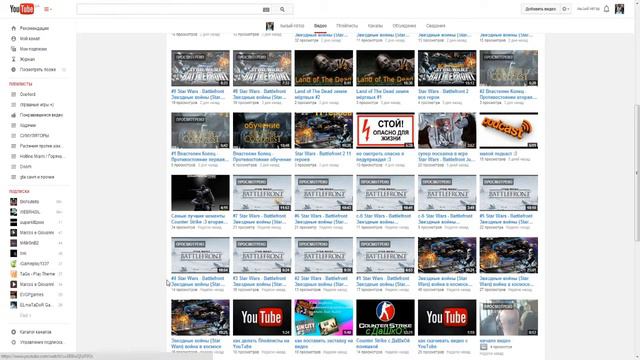The height and width of the screenshot is (360, 640).
Task: Click the search input field
Action: click(169, 9)
